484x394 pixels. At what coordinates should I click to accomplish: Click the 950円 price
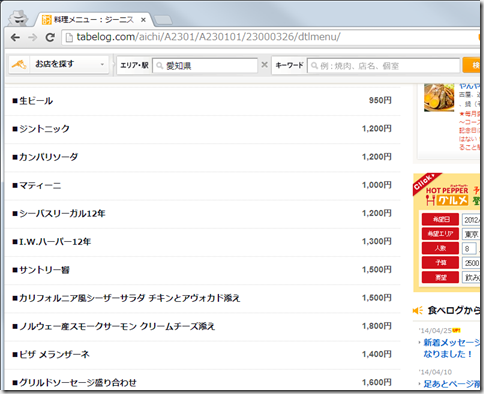[380, 100]
